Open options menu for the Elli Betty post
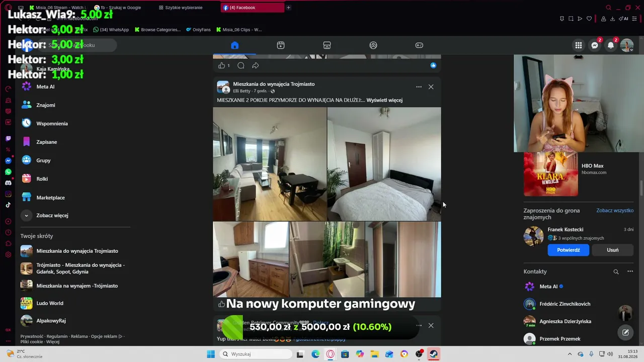Screen dimensions: 644x362 point(419,87)
